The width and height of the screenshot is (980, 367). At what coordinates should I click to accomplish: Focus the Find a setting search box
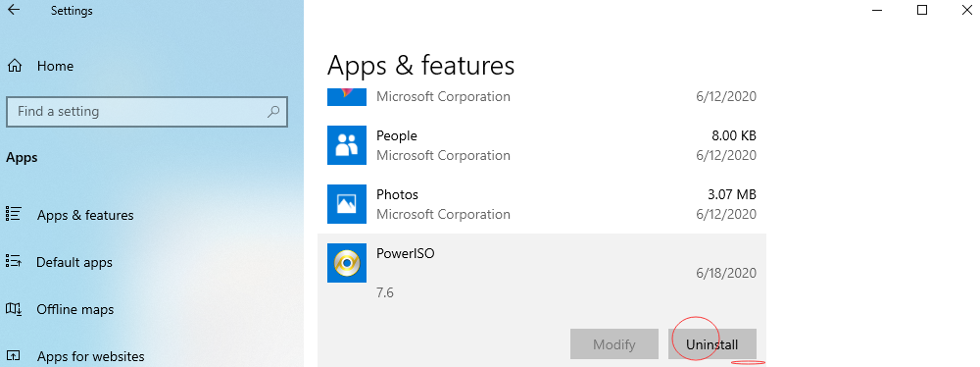pos(147,112)
